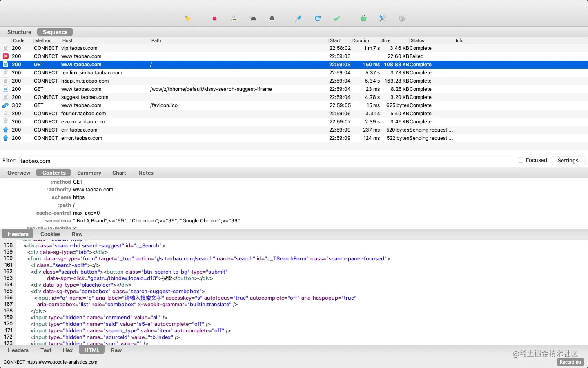Sort requests by the Path column header
588x368 pixels.
coord(156,40)
